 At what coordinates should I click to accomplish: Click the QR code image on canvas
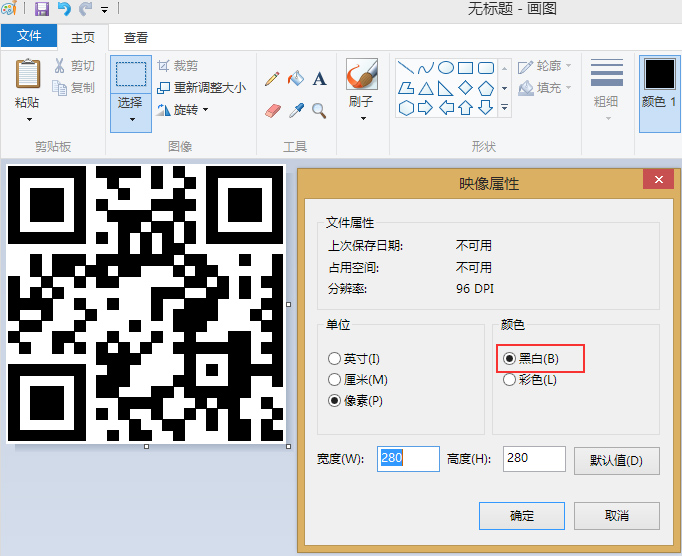point(146,304)
